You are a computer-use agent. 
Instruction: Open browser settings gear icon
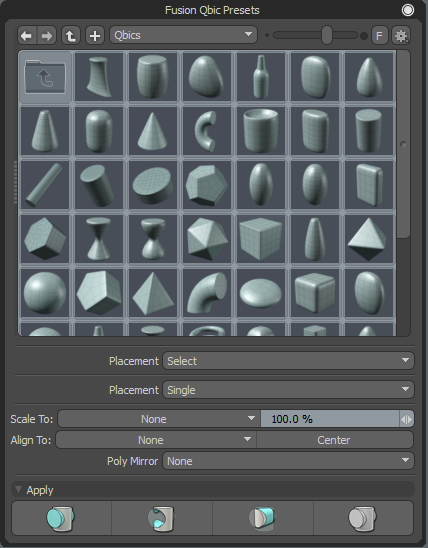401,35
